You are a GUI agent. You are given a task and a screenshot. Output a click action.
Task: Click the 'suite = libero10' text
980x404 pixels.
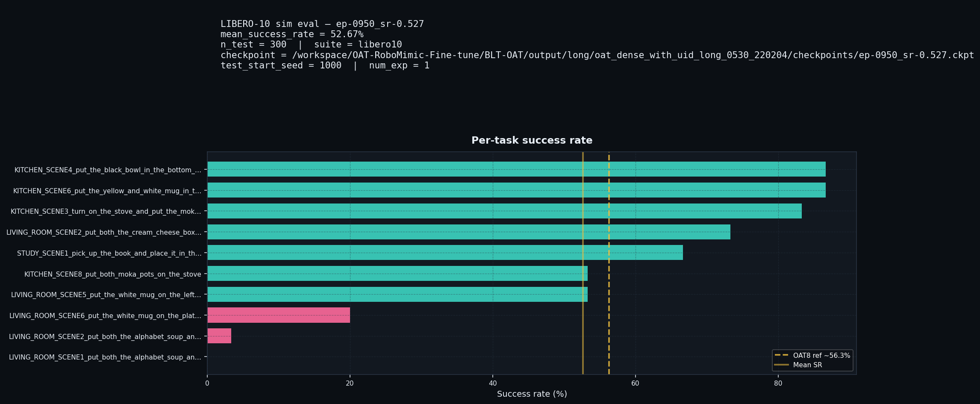358,45
